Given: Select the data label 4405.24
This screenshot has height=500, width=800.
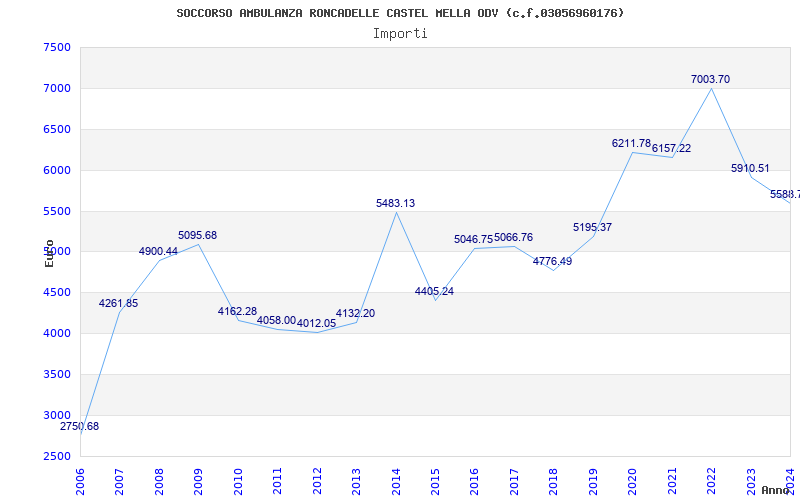Looking at the screenshot, I should coord(434,292).
